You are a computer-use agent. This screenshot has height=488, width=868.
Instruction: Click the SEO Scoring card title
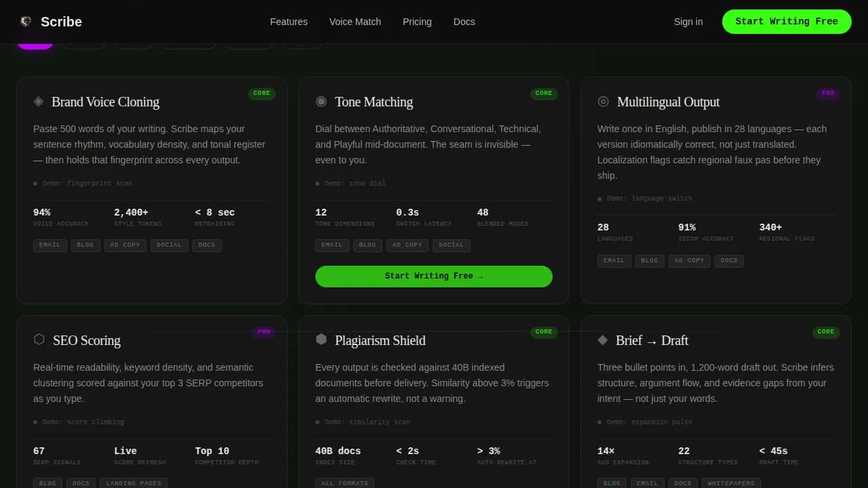[87, 340]
